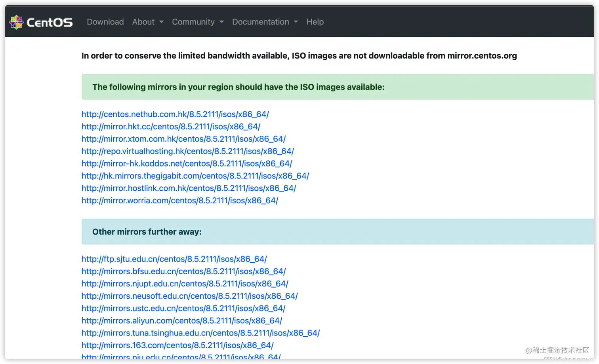Image resolution: width=599 pixels, height=364 pixels.
Task: Open the mirrors.tuna.tsinghua.edu.cn mirror link
Action: pos(200,333)
